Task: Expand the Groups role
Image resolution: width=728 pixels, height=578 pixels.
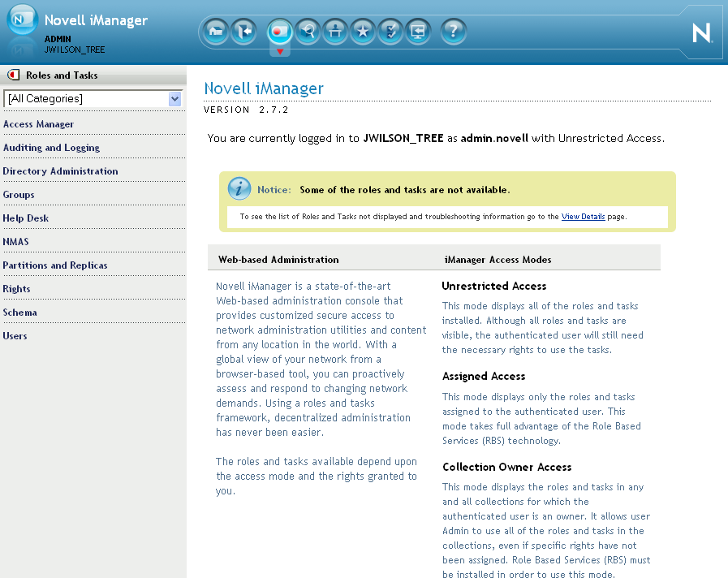Action: (19, 195)
